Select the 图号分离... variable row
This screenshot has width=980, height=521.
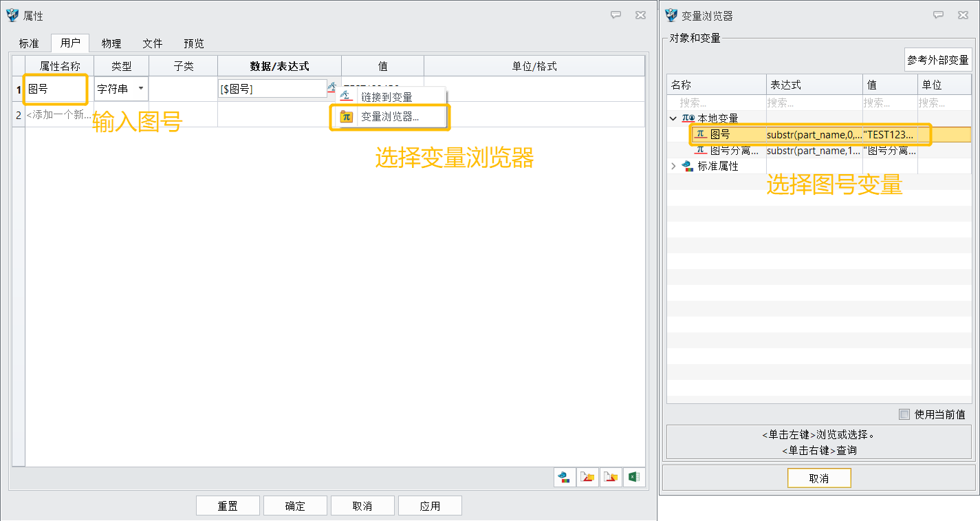click(734, 150)
